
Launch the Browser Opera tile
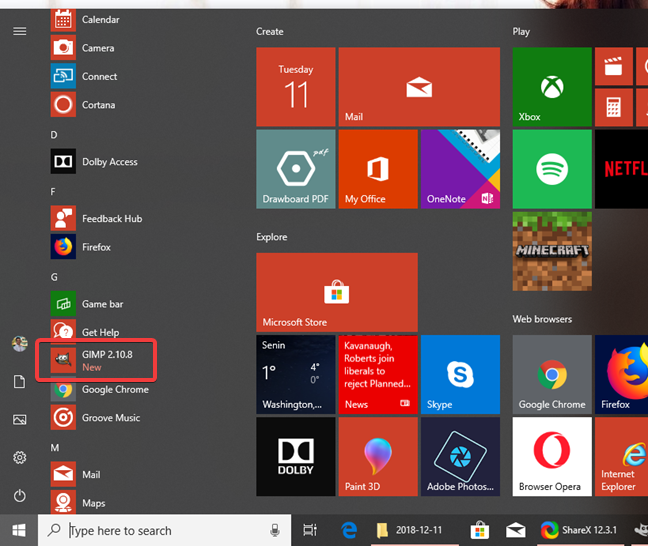point(552,457)
